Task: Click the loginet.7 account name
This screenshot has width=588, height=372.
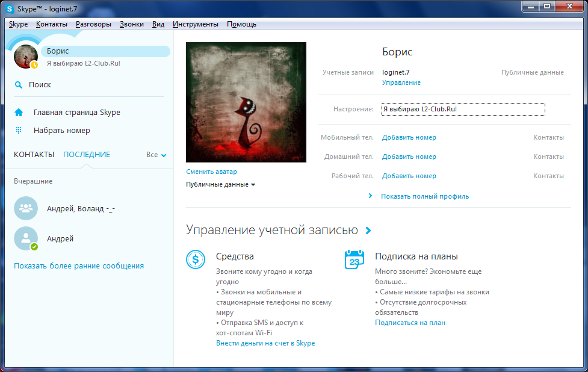Action: (396, 72)
